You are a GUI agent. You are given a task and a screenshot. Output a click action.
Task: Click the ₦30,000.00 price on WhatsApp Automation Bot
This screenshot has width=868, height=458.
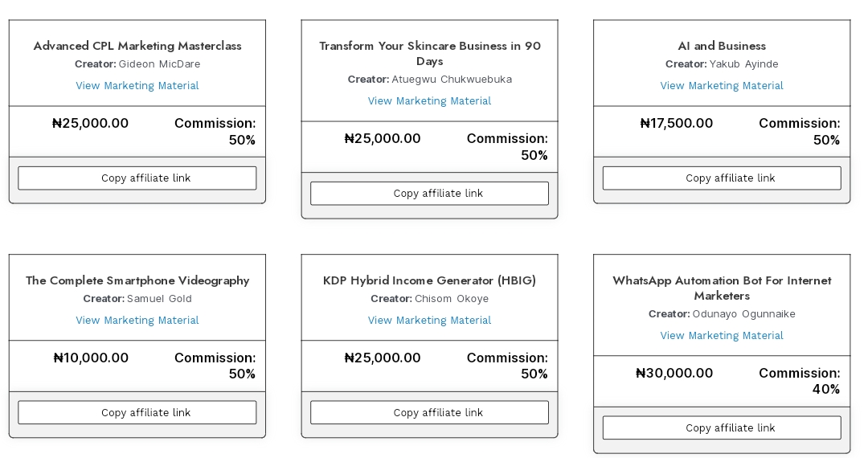(x=674, y=374)
